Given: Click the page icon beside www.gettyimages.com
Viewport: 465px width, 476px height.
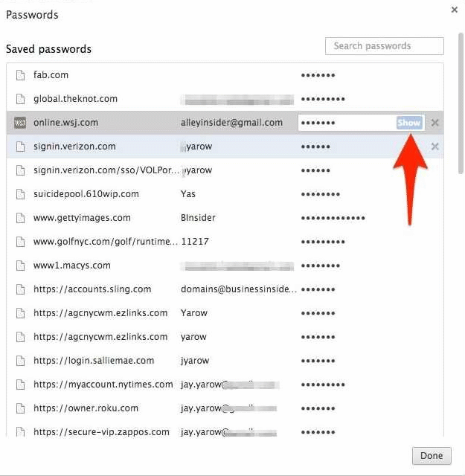Looking at the screenshot, I should pos(20,218).
